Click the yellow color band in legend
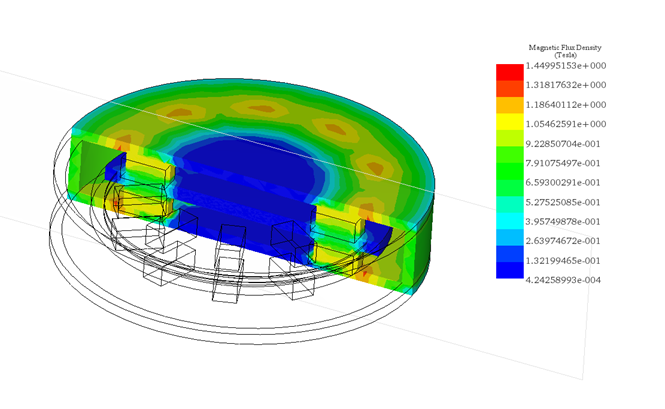 [x=509, y=122]
